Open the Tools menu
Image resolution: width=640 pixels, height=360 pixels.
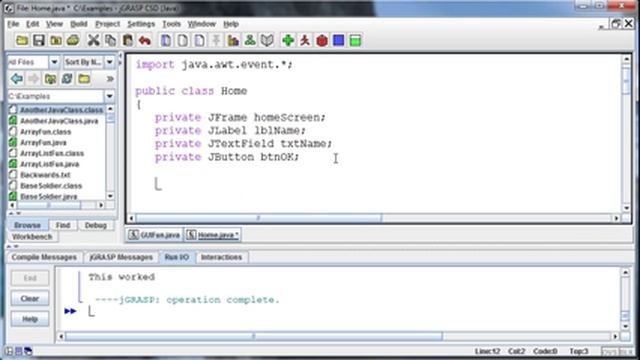tap(171, 24)
